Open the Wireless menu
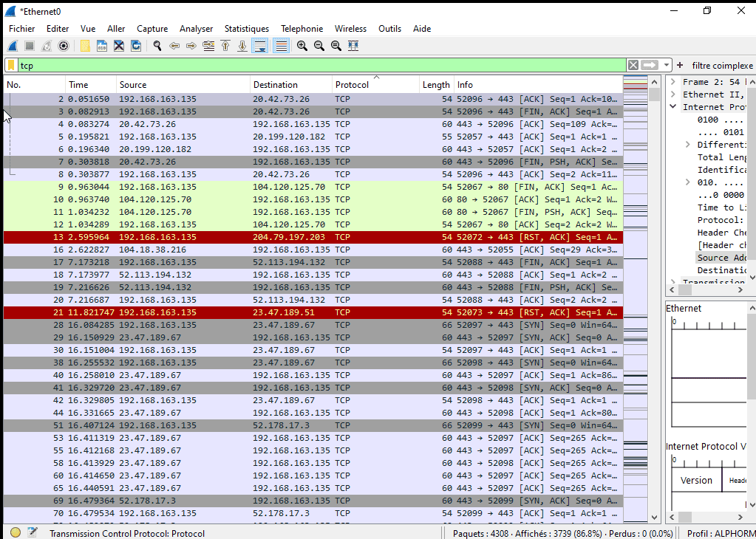 pyautogui.click(x=350, y=29)
